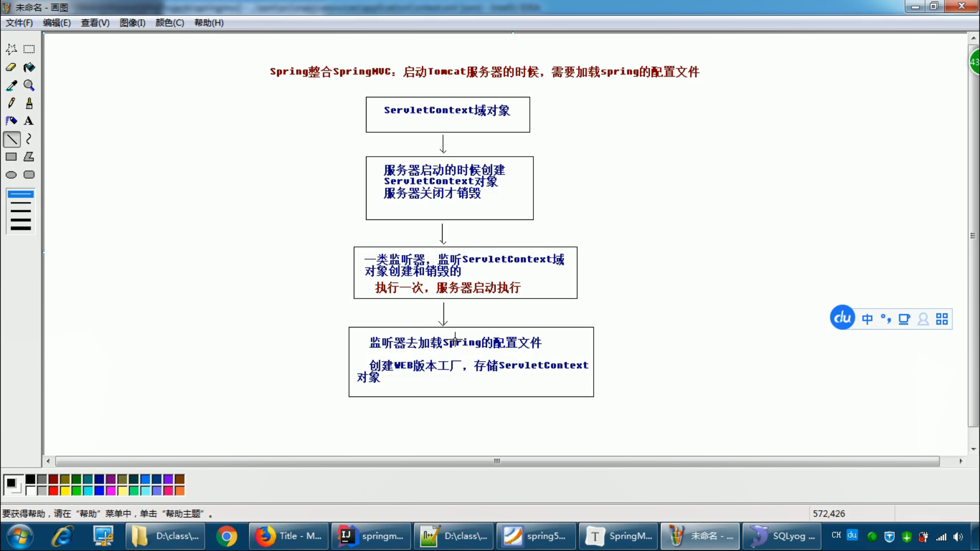Image resolution: width=980 pixels, height=551 pixels.
Task: Open the 颜色(C) menu
Action: [x=169, y=22]
